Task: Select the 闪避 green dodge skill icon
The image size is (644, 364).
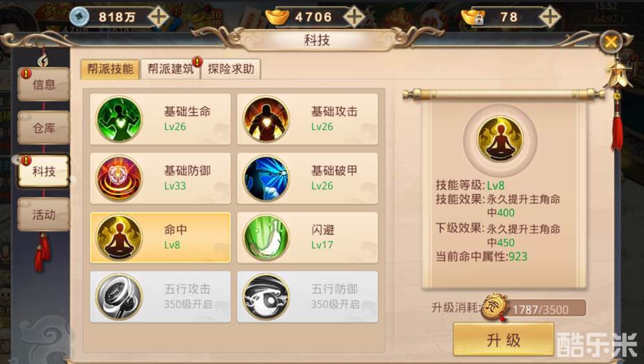Action: (x=266, y=237)
